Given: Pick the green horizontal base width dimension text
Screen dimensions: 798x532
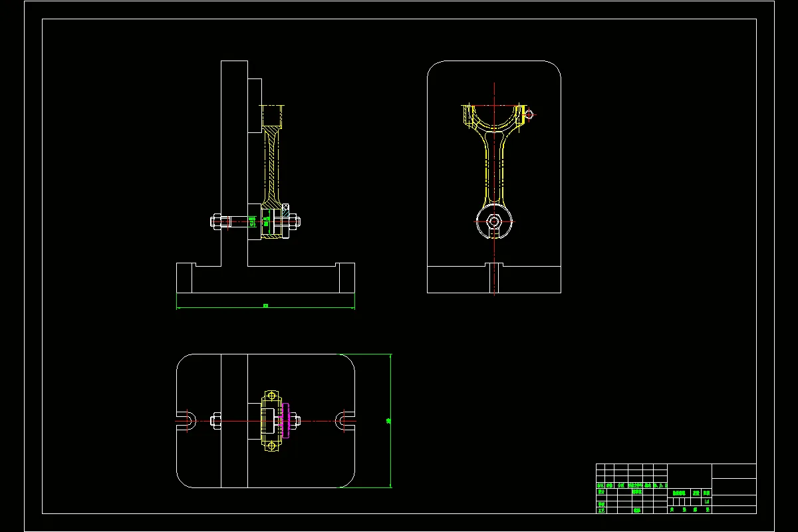Looking at the screenshot, I should (265, 306).
